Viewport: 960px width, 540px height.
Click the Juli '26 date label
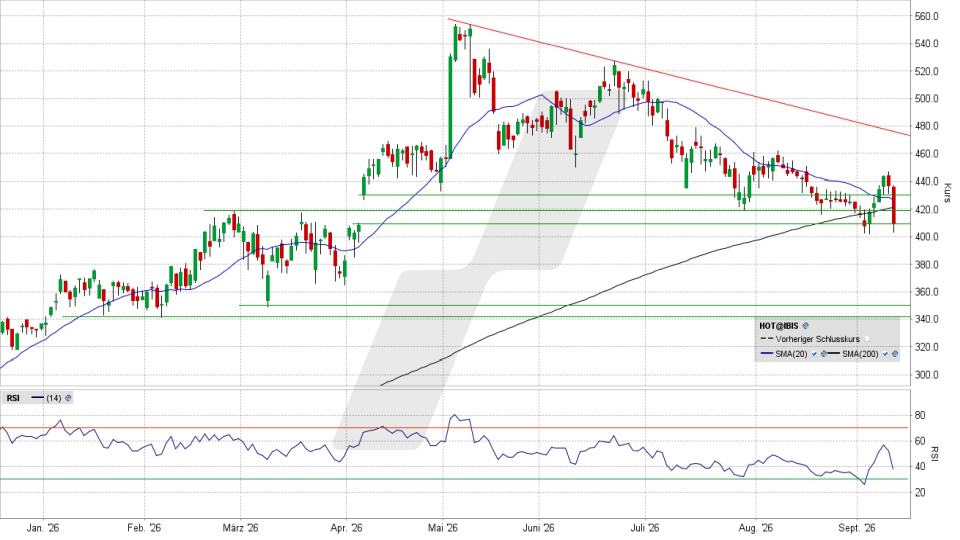tap(645, 528)
